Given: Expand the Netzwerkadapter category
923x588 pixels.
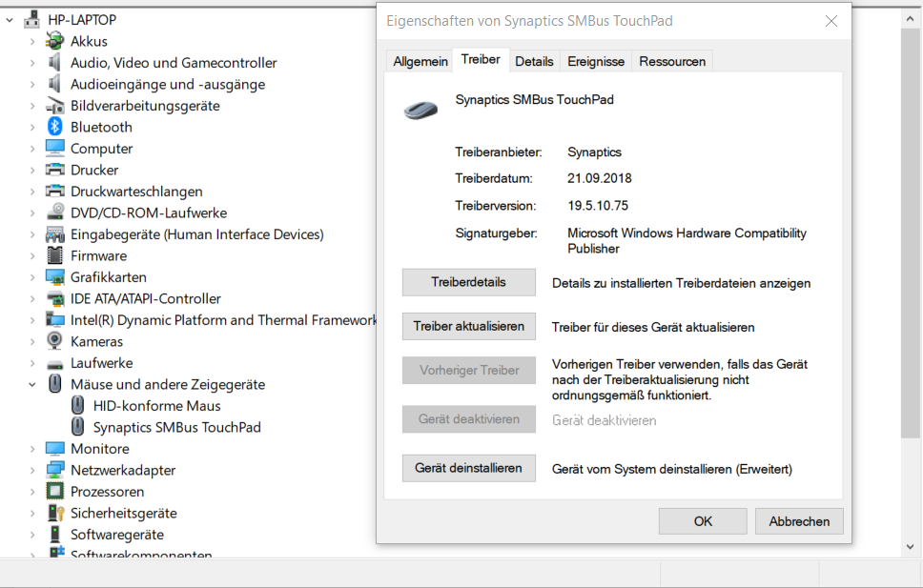Looking at the screenshot, I should click(x=32, y=470).
